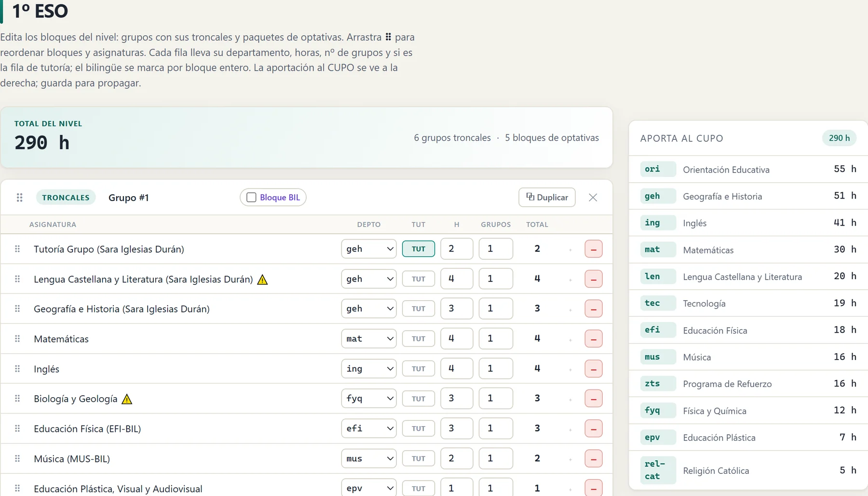Click the Educación Plástica 7 h entry
This screenshot has width=868, height=496.
coord(748,437)
